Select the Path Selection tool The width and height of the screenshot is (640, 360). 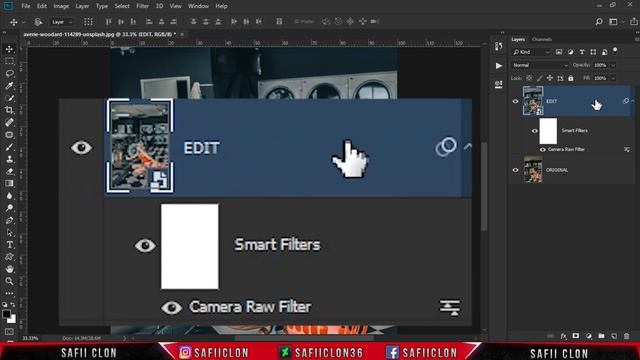(x=9, y=233)
